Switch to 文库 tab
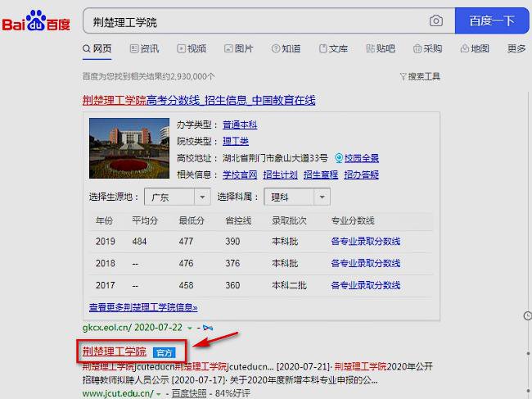The height and width of the screenshot is (399, 532). (x=333, y=49)
